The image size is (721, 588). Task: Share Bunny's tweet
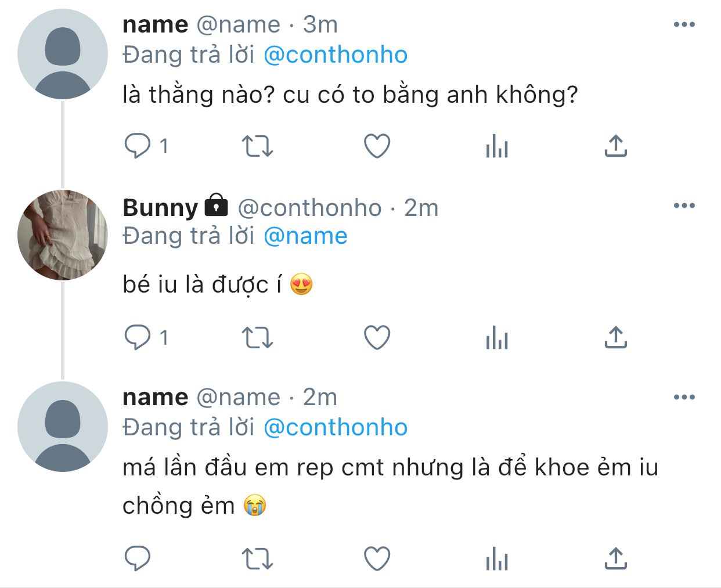point(615,337)
